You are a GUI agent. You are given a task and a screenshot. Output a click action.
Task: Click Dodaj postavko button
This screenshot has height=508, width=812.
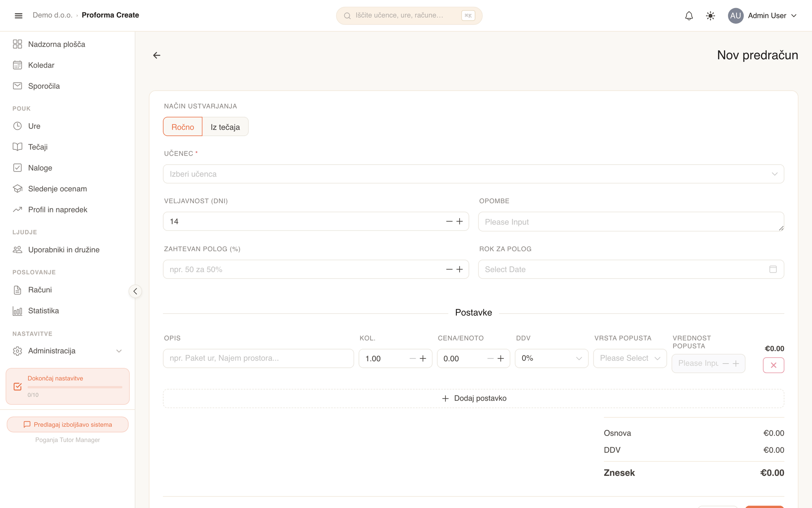[473, 398]
